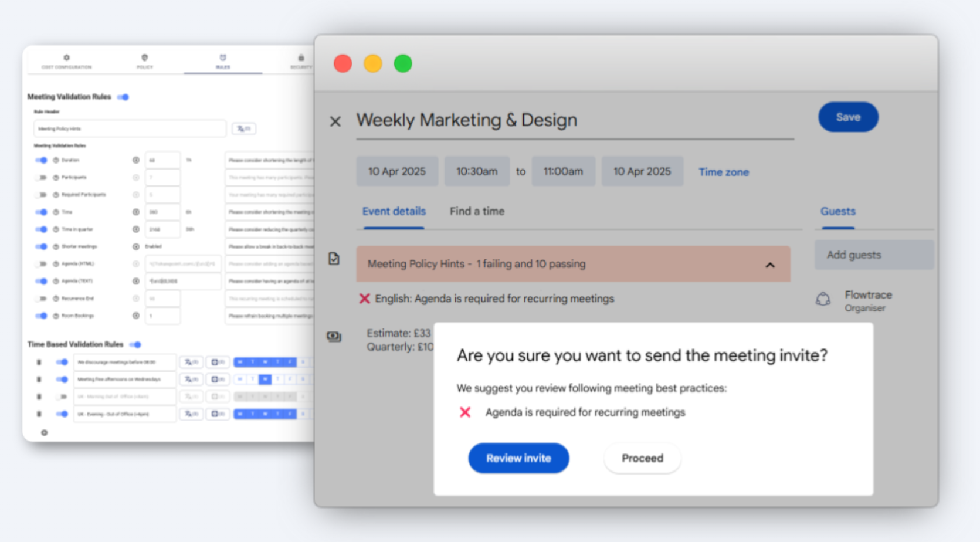Click the meeting title 'Weekly Marketing & Design' field
Viewport: 980px width, 542px height.
pos(575,121)
